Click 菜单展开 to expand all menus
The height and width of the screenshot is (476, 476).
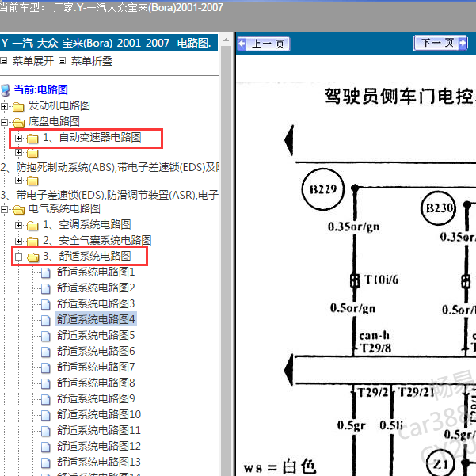coord(33,61)
